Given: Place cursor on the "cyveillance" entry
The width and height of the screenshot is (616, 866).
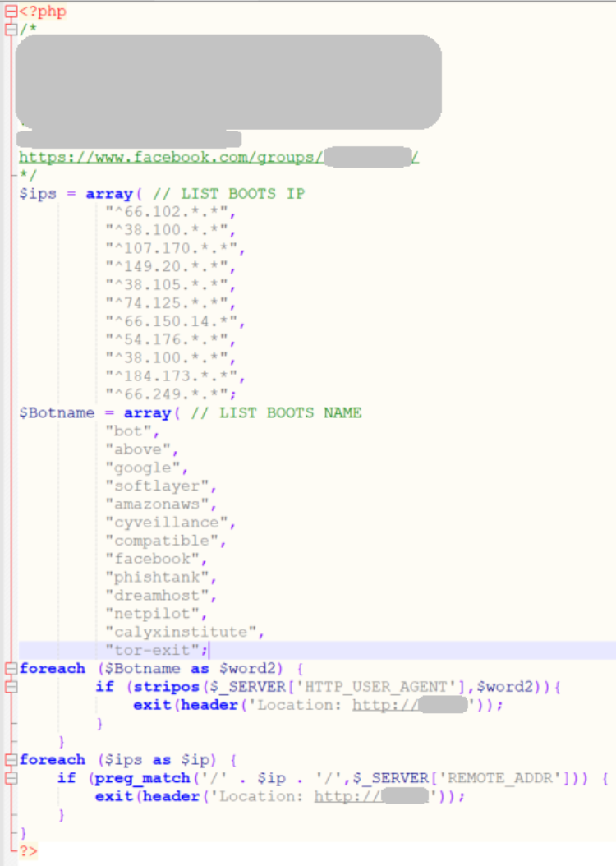Looking at the screenshot, I should (168, 523).
